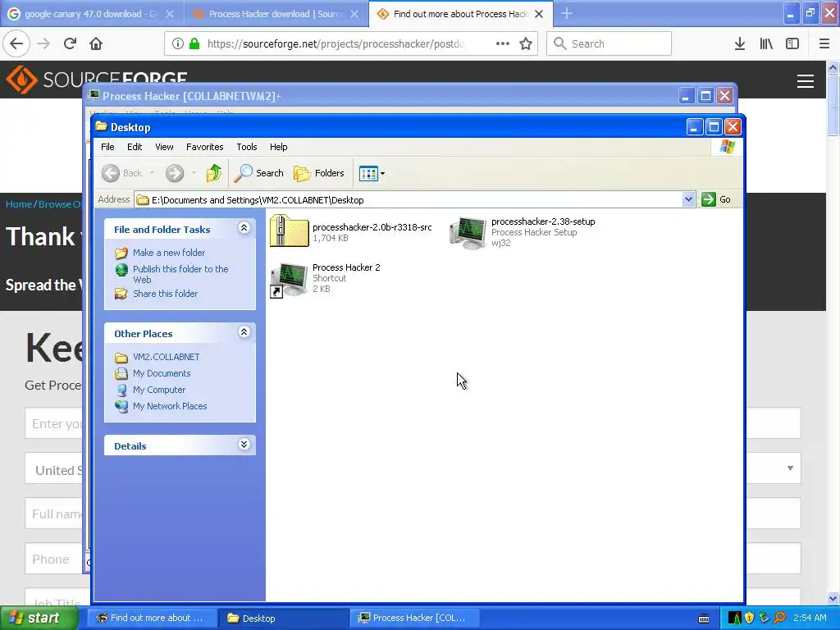Expand the Details panel
840x630 pixels.
coord(244,445)
